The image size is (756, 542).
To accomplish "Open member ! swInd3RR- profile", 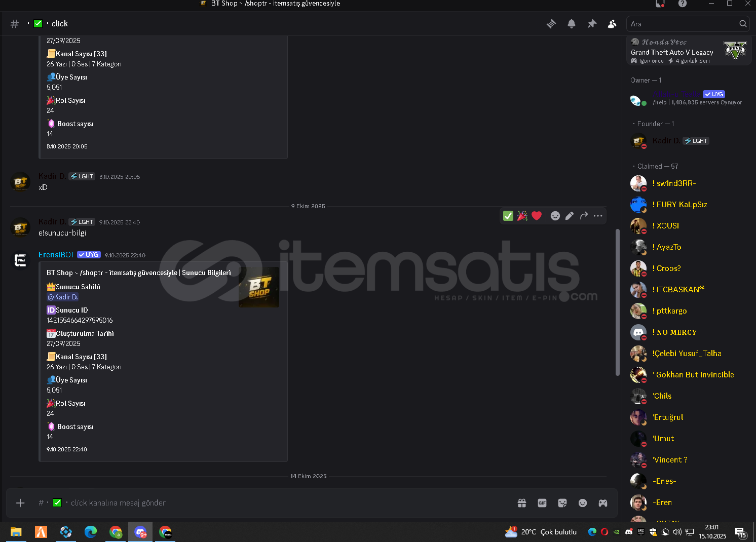I will pos(687,183).
